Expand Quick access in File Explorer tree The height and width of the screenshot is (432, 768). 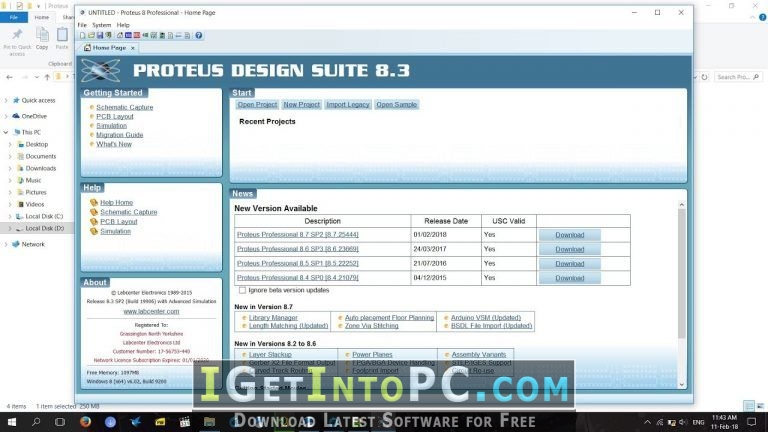coord(6,100)
